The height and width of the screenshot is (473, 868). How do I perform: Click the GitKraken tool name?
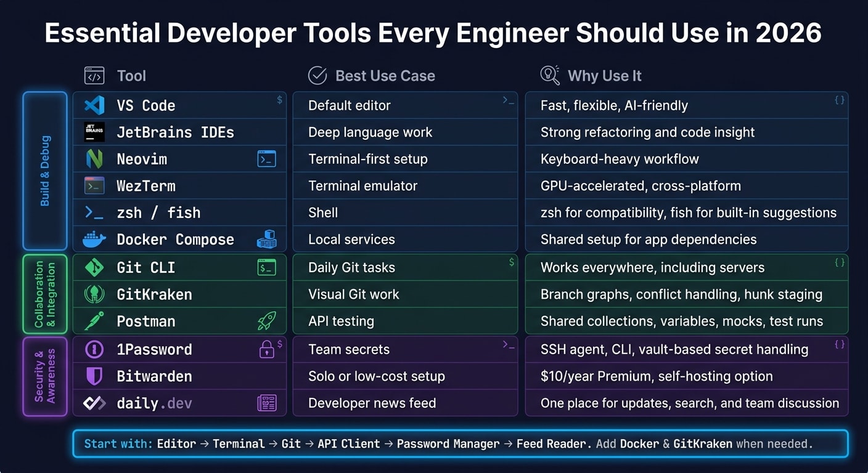[154, 294]
